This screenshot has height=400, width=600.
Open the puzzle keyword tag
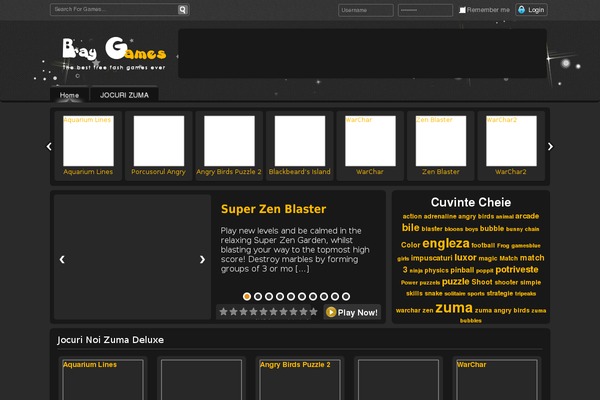coord(455,282)
